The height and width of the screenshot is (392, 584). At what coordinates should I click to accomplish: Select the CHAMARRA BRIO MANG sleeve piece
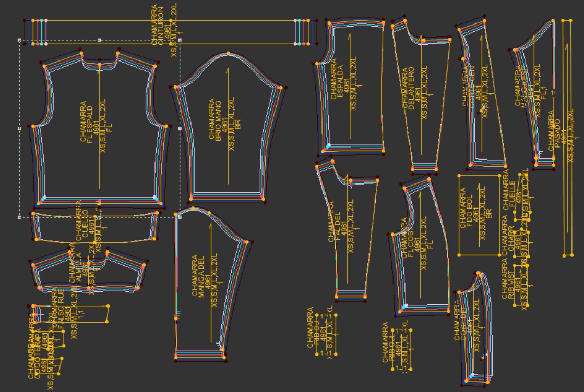click(x=228, y=128)
